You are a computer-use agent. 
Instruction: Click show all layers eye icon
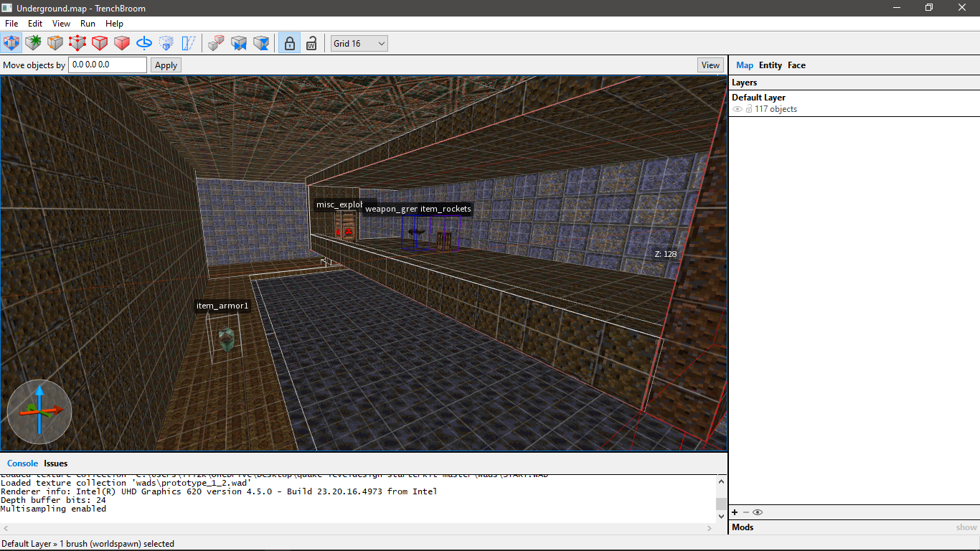click(x=757, y=512)
